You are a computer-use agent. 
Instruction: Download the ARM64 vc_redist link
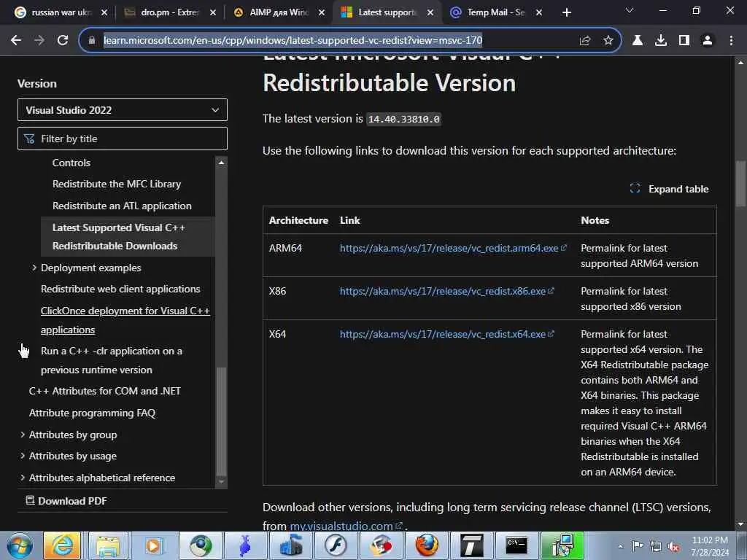pos(449,248)
